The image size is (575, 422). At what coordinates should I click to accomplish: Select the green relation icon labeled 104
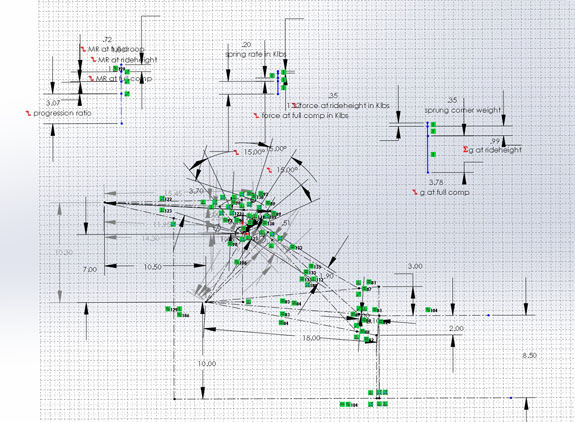point(428,310)
